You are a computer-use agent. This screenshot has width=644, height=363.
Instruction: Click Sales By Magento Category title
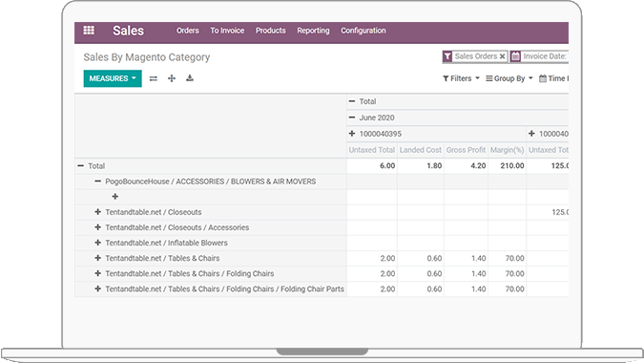tap(147, 57)
